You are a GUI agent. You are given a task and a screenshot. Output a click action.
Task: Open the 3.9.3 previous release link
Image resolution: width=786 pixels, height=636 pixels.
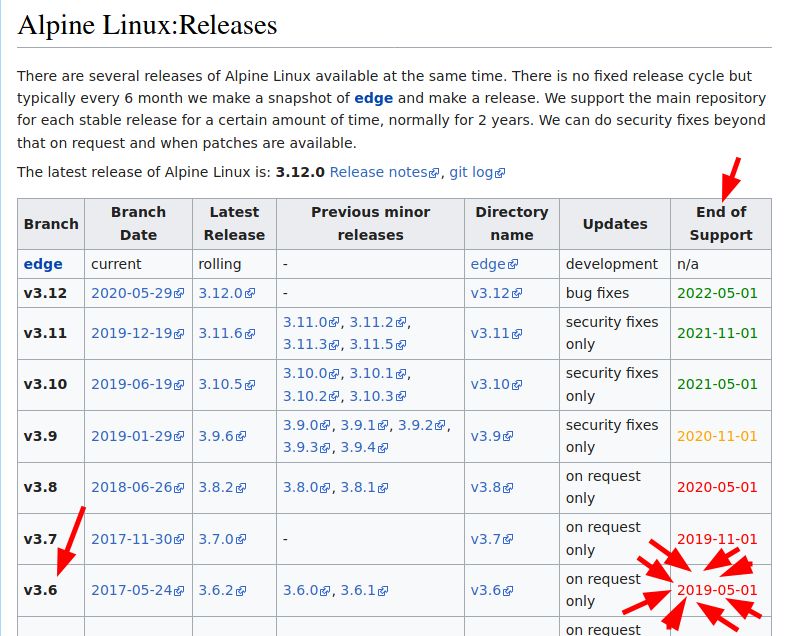tap(306, 447)
